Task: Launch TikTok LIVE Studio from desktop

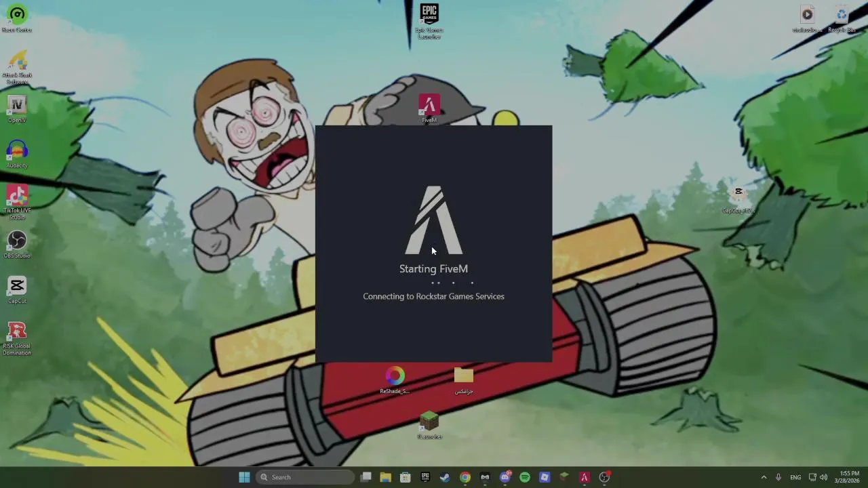Action: (x=17, y=203)
